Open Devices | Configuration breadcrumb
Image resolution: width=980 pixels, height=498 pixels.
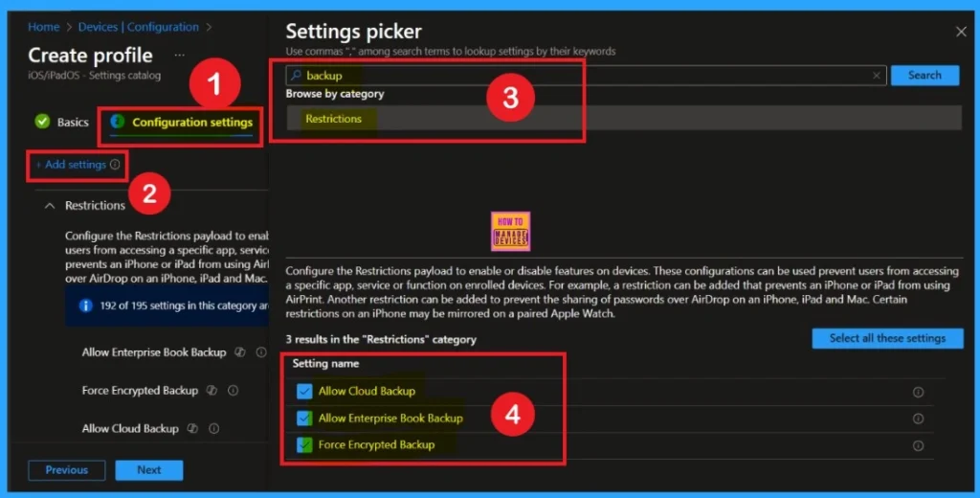(x=138, y=27)
